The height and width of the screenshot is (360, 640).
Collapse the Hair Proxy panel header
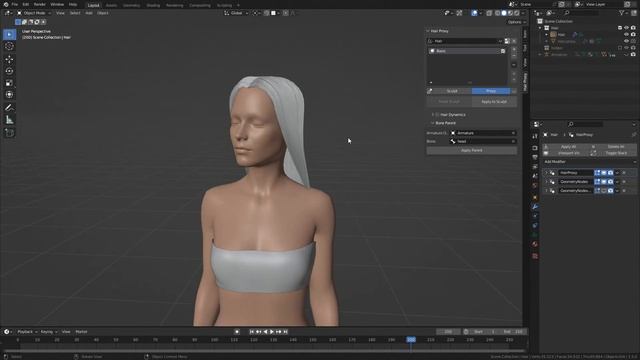(428, 31)
